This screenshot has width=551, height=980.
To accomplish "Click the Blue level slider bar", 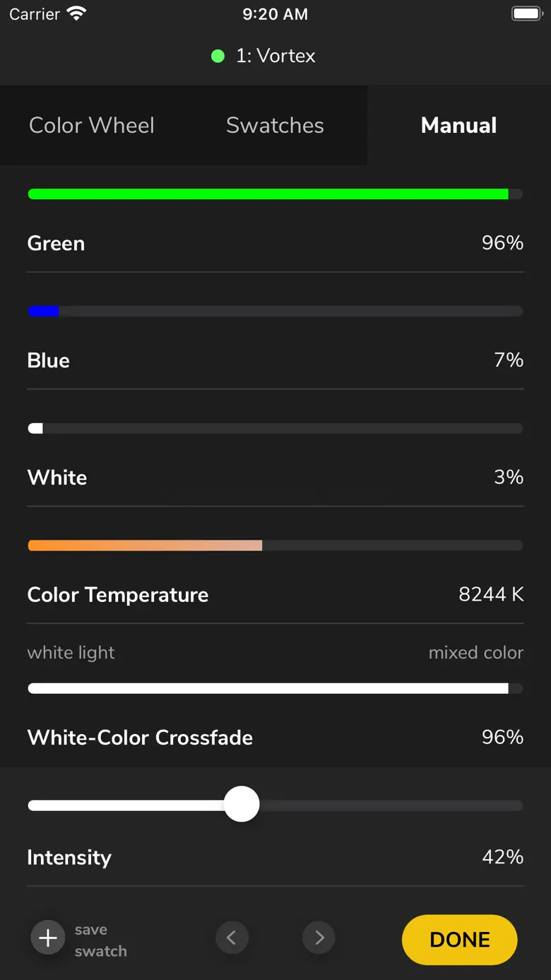I will click(x=275, y=312).
